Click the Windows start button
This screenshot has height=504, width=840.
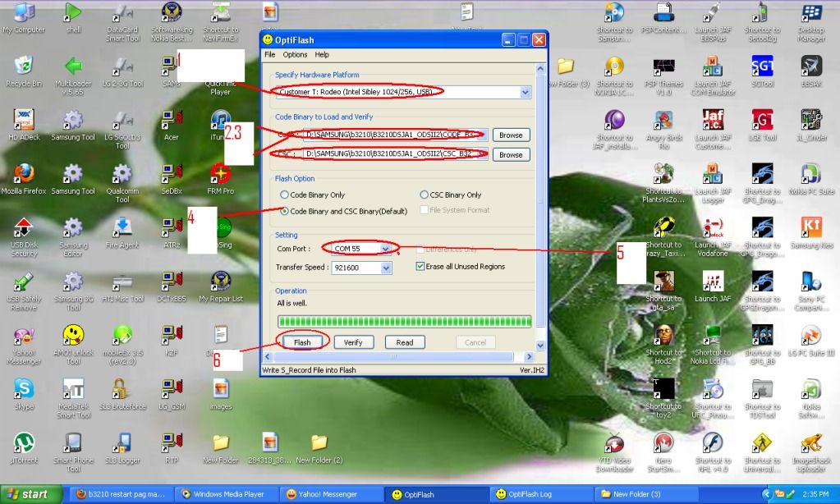pos(31,494)
